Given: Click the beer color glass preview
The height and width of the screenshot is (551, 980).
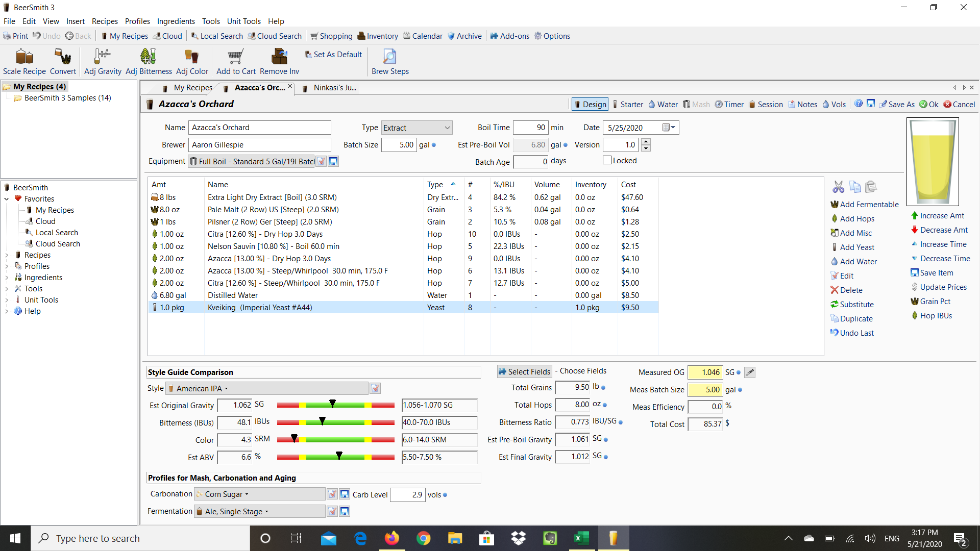Looking at the screenshot, I should pos(933,162).
